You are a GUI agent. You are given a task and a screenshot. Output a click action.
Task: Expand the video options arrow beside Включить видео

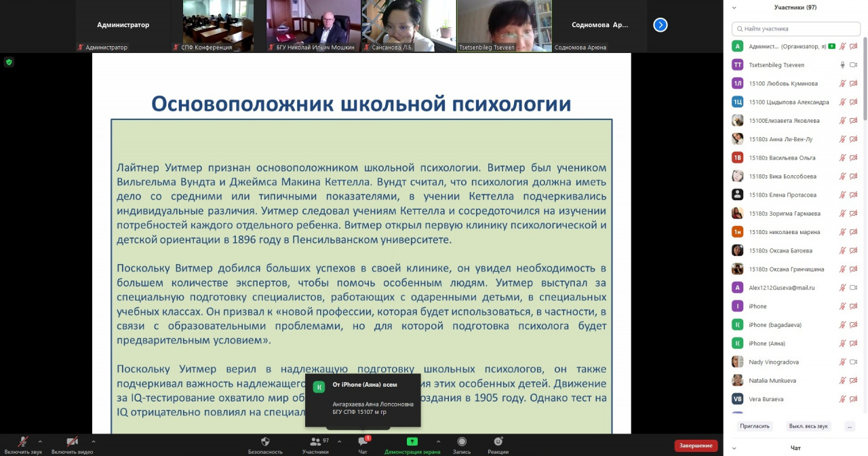94,441
